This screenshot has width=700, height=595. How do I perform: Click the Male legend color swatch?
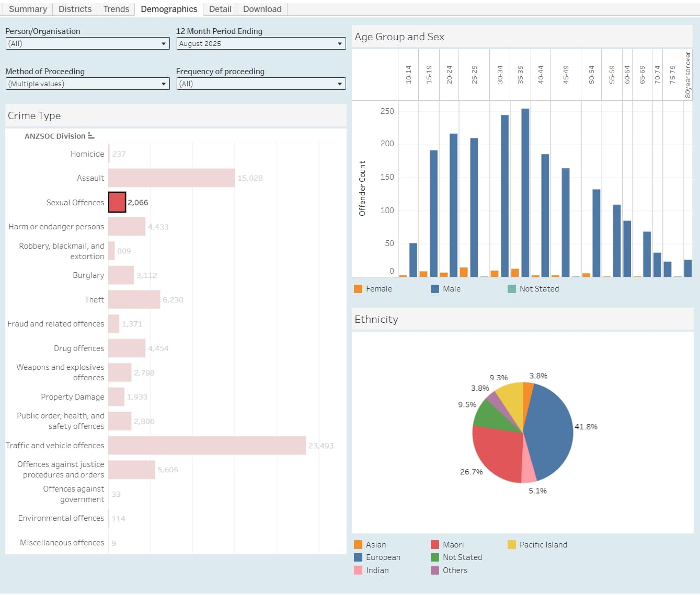tap(435, 289)
